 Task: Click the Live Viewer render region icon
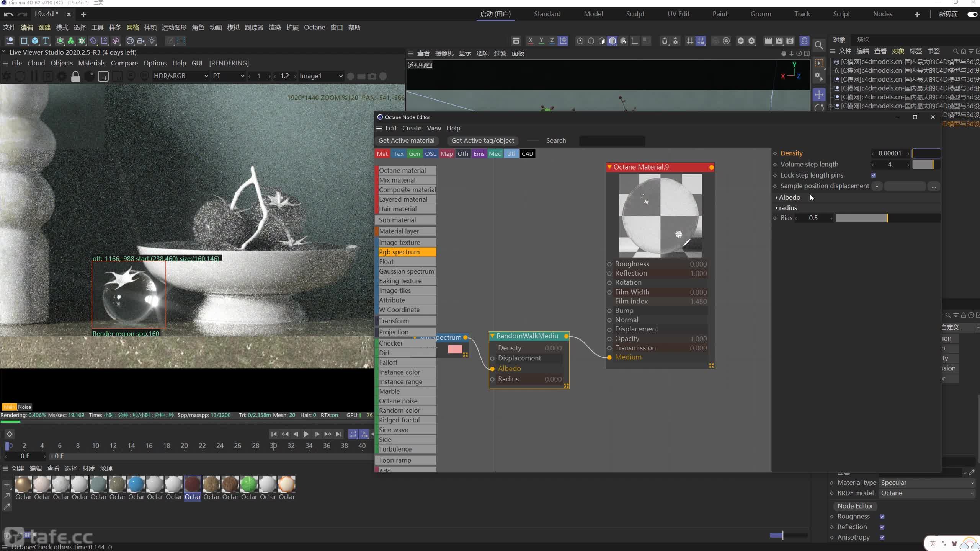point(103,76)
